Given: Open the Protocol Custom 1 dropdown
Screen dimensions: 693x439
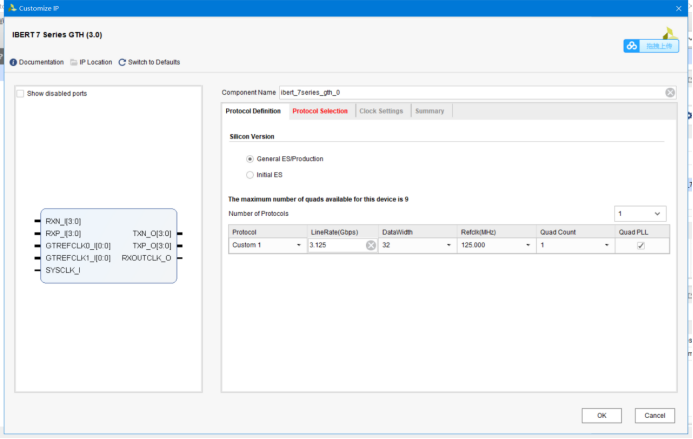Looking at the screenshot, I should (267, 245).
